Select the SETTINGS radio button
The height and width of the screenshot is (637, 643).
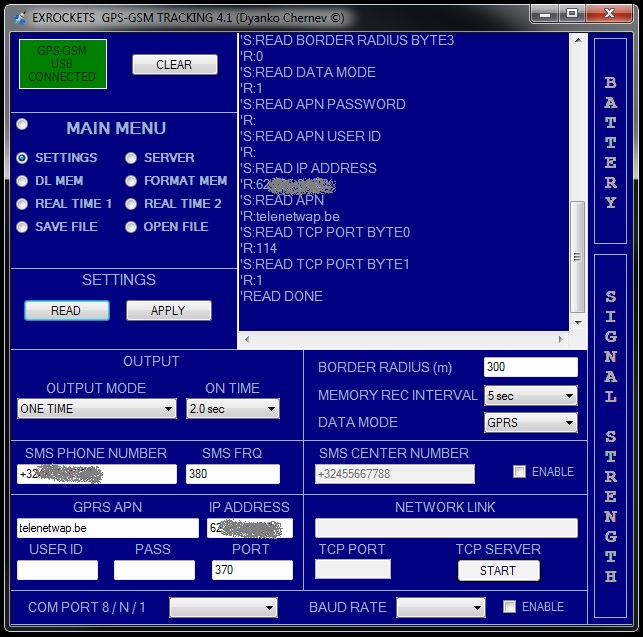[22, 158]
